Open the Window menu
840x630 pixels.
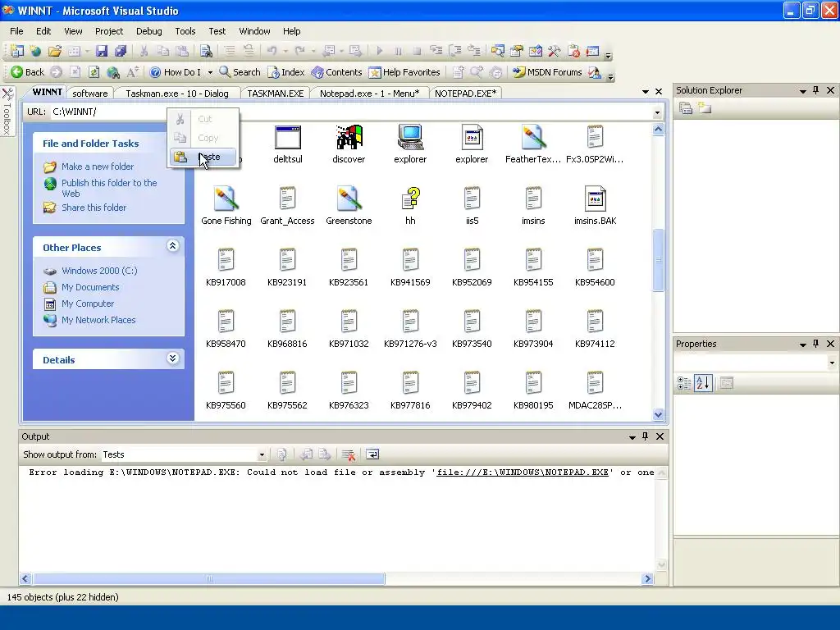[254, 31]
